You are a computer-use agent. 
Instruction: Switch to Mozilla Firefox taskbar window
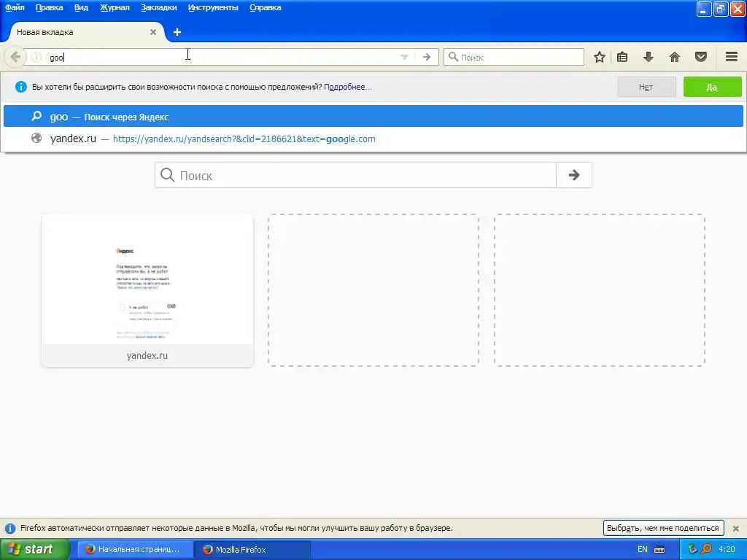click(x=252, y=549)
